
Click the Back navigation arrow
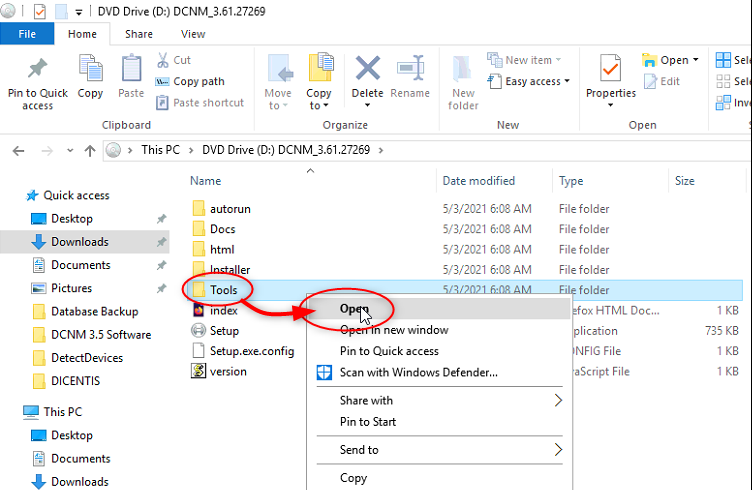(18, 151)
